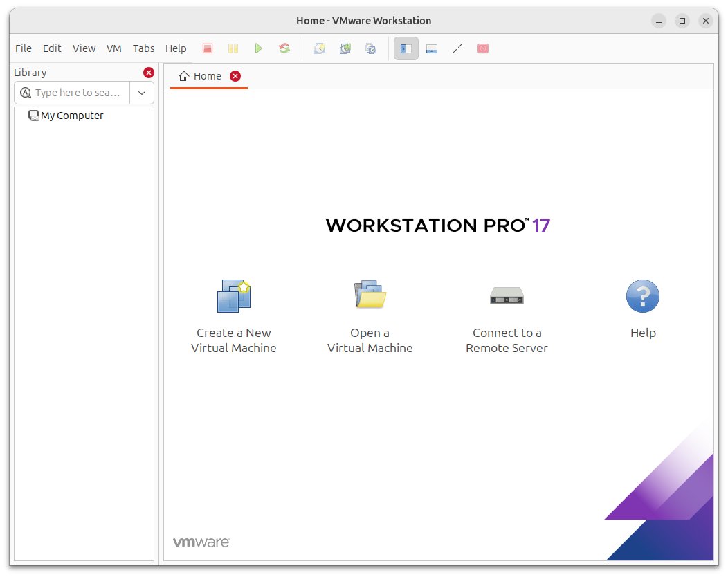The image size is (728, 577).
Task: Suspend the virtual machine
Action: tap(233, 48)
